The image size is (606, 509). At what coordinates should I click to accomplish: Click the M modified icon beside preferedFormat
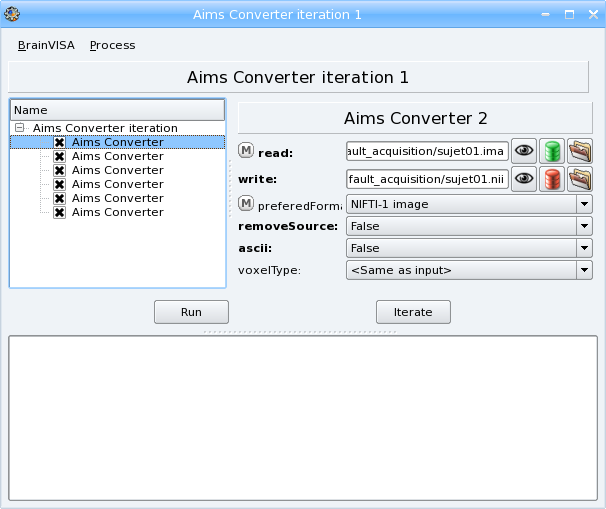click(246, 204)
